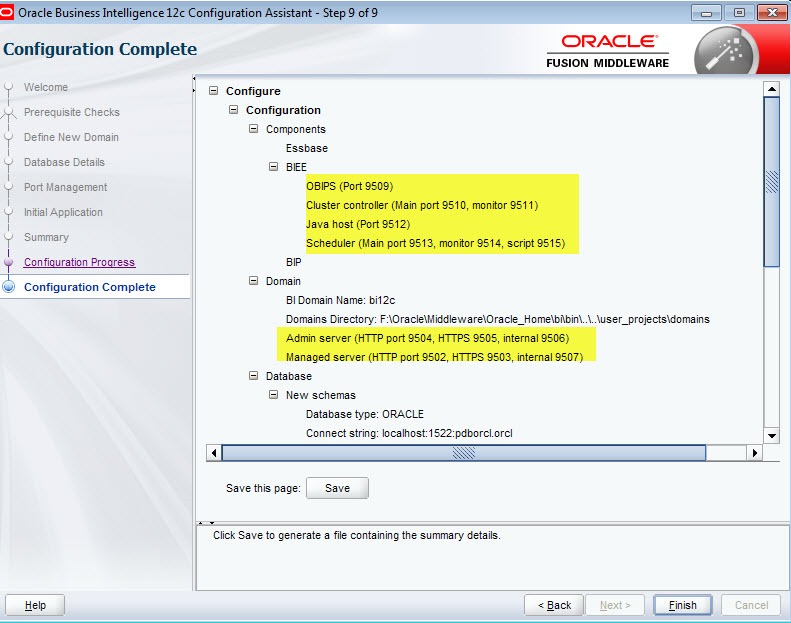Click the Oracle window title icon
Viewport: 791px width, 623px height.
(7, 13)
